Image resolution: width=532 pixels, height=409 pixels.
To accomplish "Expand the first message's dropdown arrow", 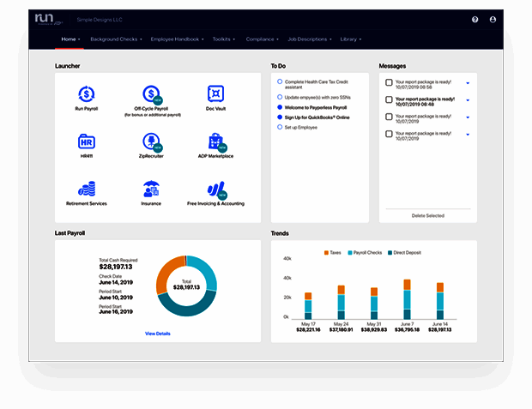I will pyautogui.click(x=468, y=83).
